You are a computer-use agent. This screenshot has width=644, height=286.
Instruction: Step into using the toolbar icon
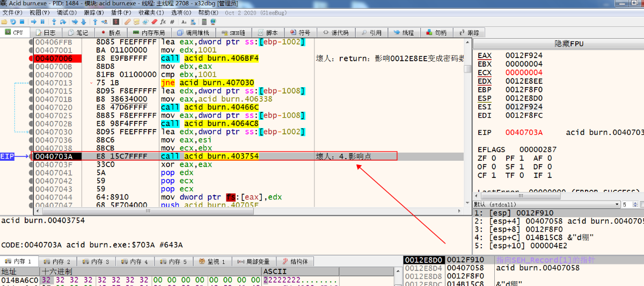pos(54,22)
